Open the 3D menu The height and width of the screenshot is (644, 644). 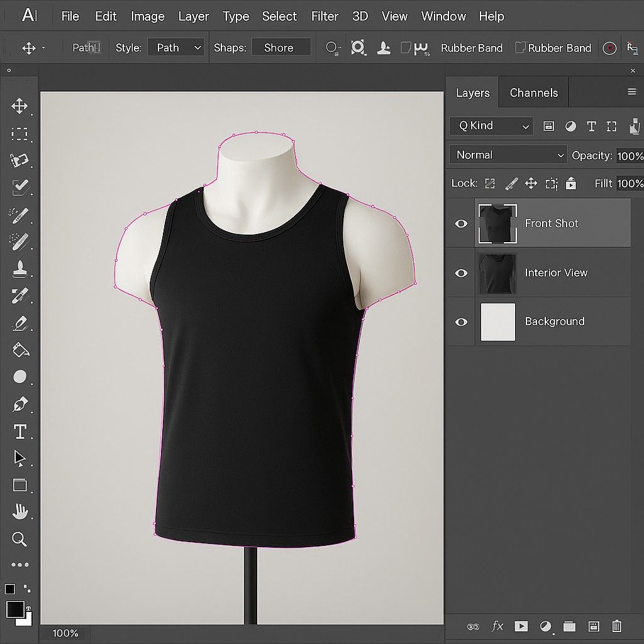point(360,16)
